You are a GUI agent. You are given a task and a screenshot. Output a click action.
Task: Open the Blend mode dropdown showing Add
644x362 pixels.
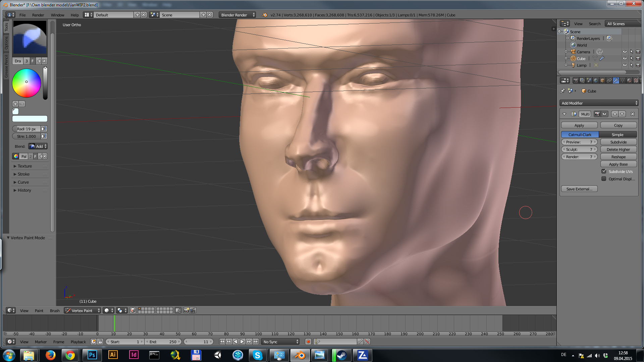tap(38, 146)
